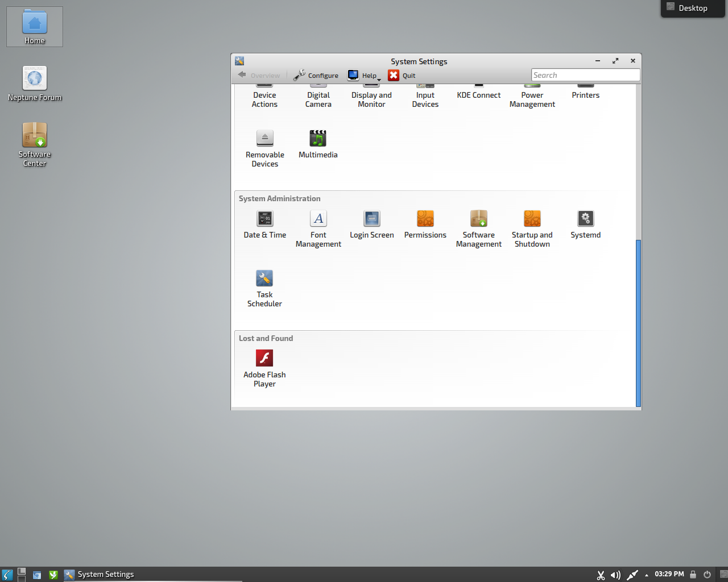728x582 pixels.
Task: Open the Date & Time settings
Action: point(264,225)
